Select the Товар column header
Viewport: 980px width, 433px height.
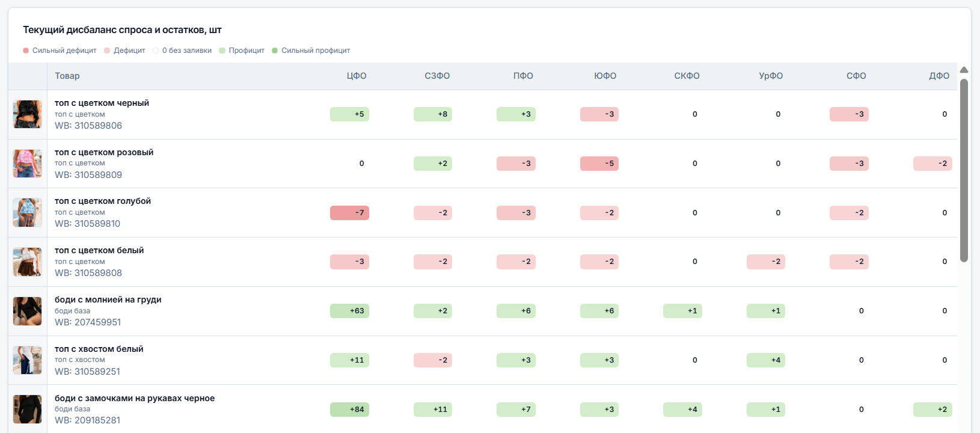coord(67,76)
